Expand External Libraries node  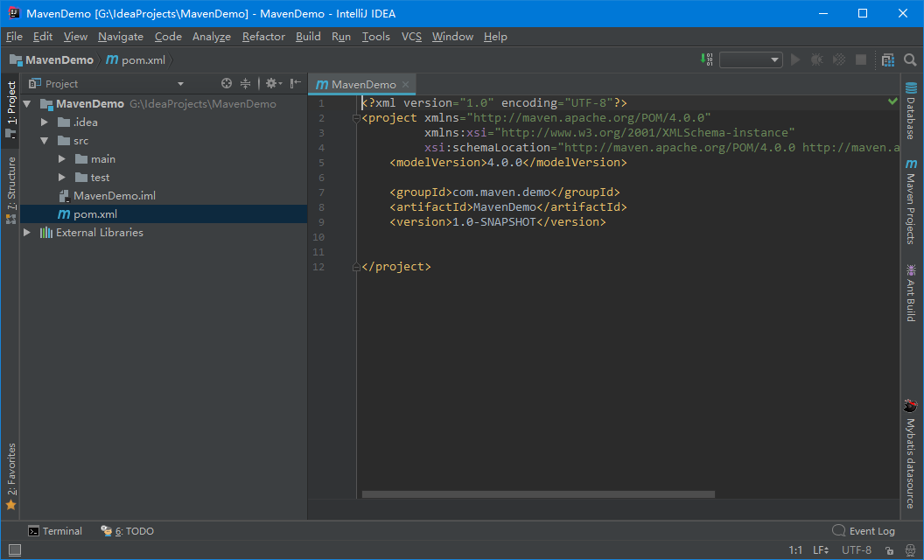pos(26,232)
